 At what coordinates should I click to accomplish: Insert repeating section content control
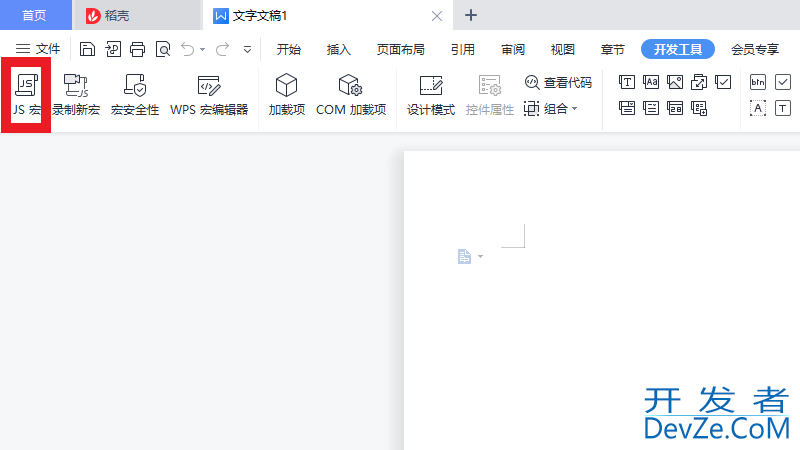pos(698,108)
